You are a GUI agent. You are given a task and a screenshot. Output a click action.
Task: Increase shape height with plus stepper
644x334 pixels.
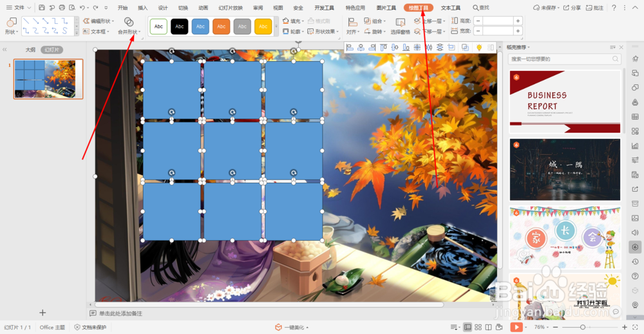click(x=518, y=21)
